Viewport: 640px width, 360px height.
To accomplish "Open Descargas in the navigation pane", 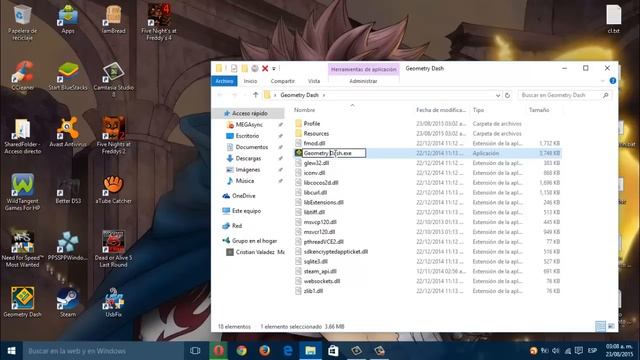I will pyautogui.click(x=248, y=158).
